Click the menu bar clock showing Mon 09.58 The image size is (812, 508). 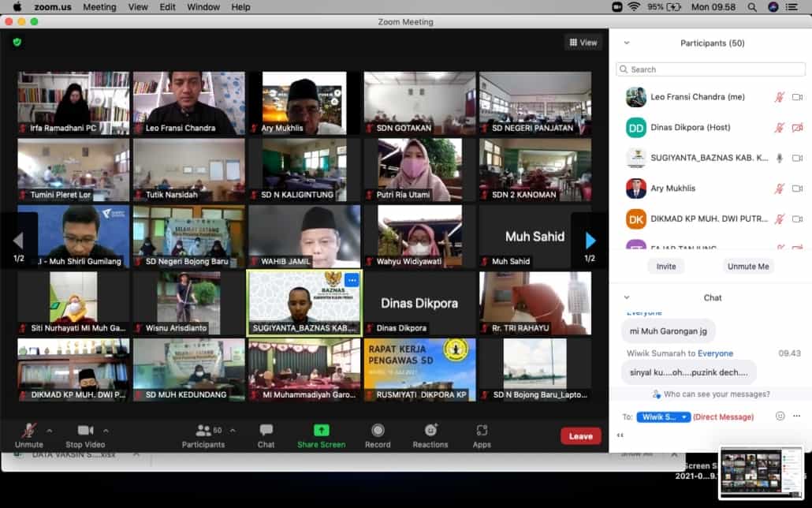coord(713,7)
